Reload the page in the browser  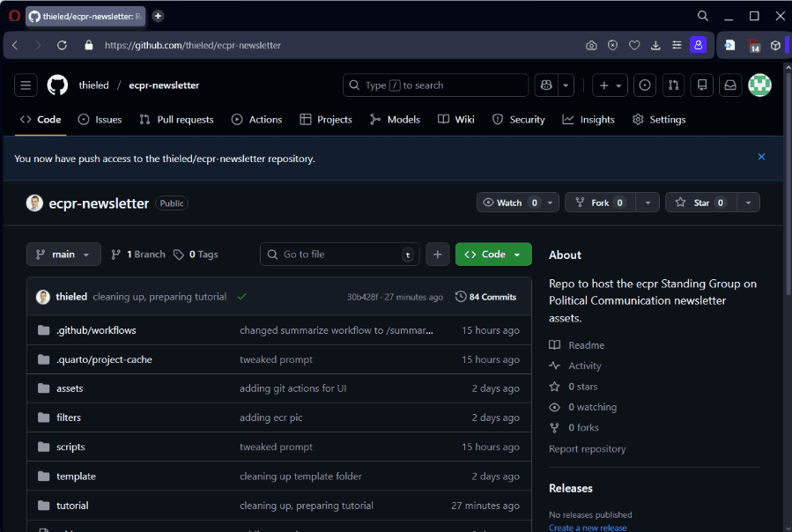62,45
